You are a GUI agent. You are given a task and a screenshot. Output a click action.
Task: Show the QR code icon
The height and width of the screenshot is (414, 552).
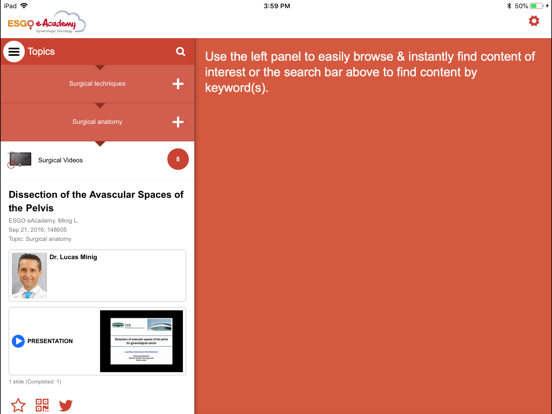[x=42, y=405]
